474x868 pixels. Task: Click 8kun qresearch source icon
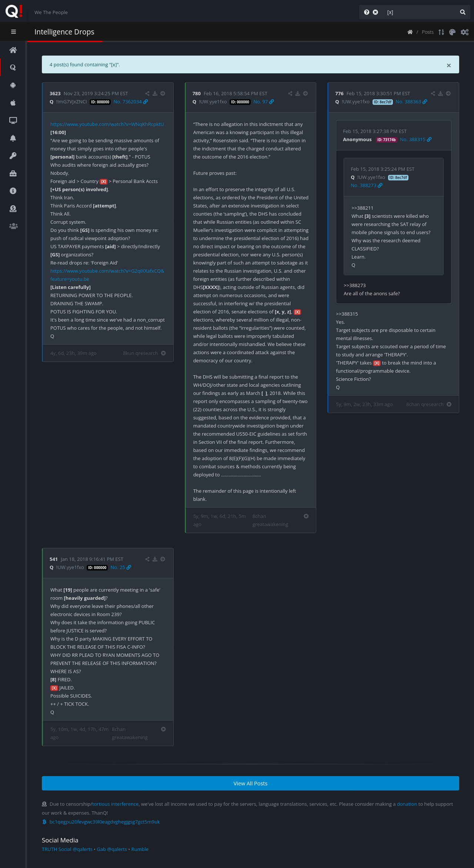tap(163, 353)
